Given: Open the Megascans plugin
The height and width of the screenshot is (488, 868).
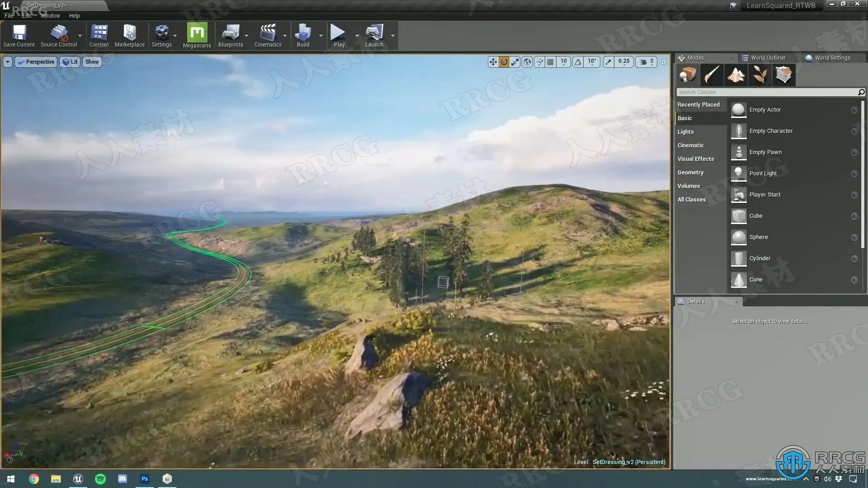Looking at the screenshot, I should click(197, 35).
